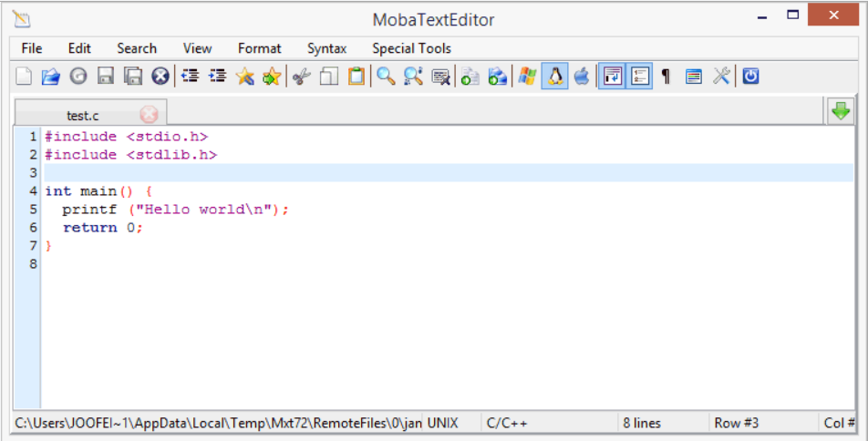Click the file path in status bar
The height and width of the screenshot is (441, 868).
218,424
